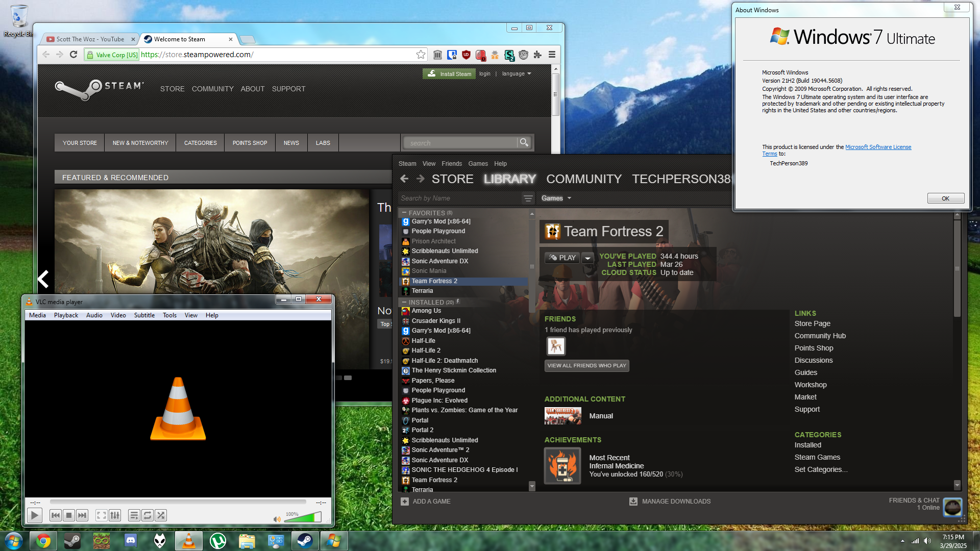Click the featured carousel previous arrow
The width and height of the screenshot is (980, 551).
pyautogui.click(x=43, y=279)
